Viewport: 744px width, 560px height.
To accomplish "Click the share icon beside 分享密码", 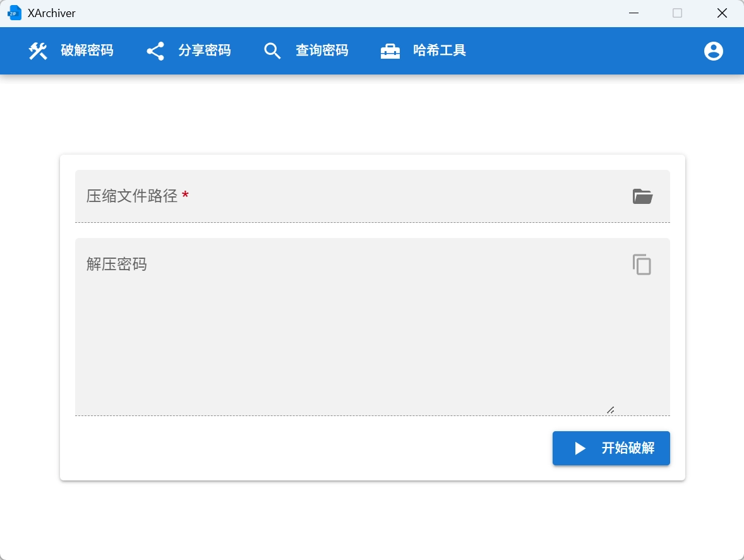I will [155, 51].
